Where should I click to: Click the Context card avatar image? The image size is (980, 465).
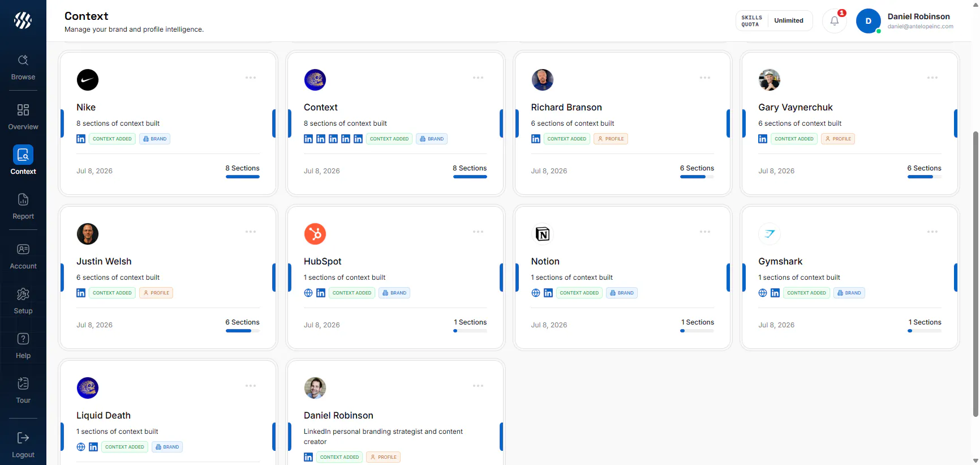tap(315, 80)
